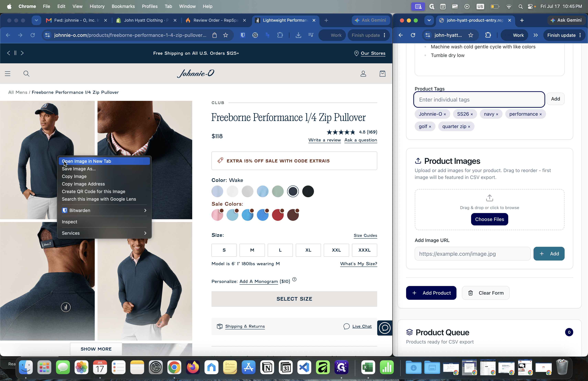
Task: Expand the Bitwarden submenu in the context menu
Action: pyautogui.click(x=104, y=210)
